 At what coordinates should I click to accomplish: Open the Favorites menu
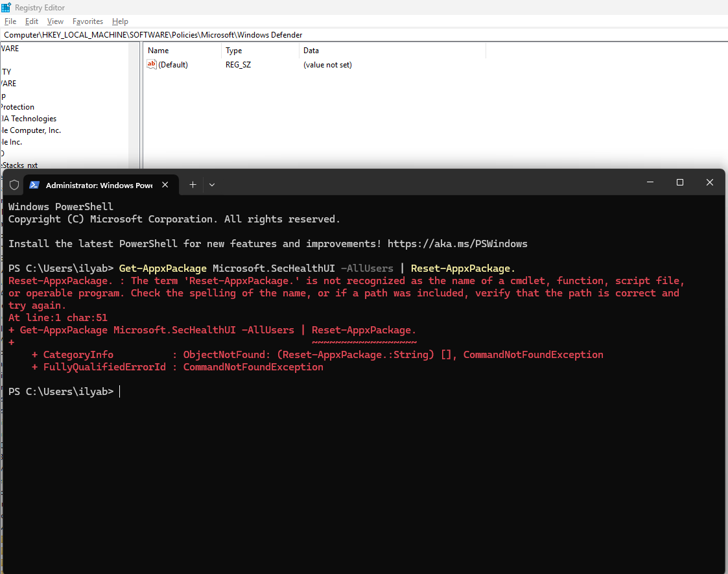(87, 21)
